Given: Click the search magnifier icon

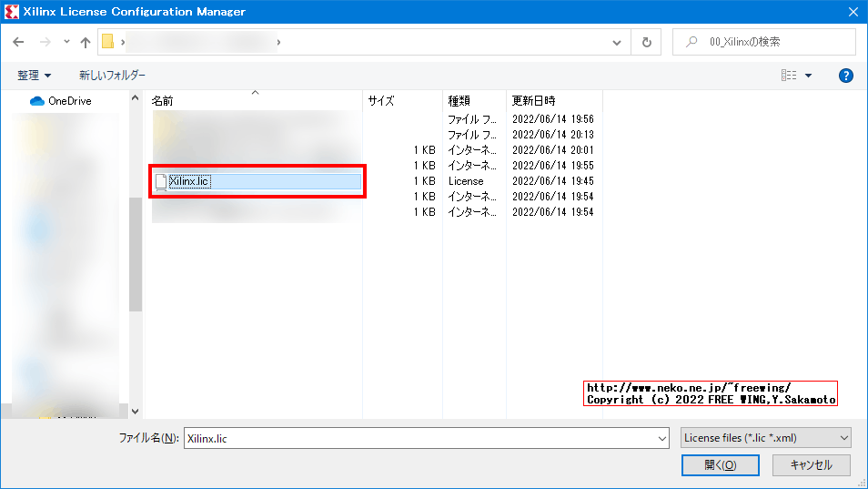Looking at the screenshot, I should point(691,42).
